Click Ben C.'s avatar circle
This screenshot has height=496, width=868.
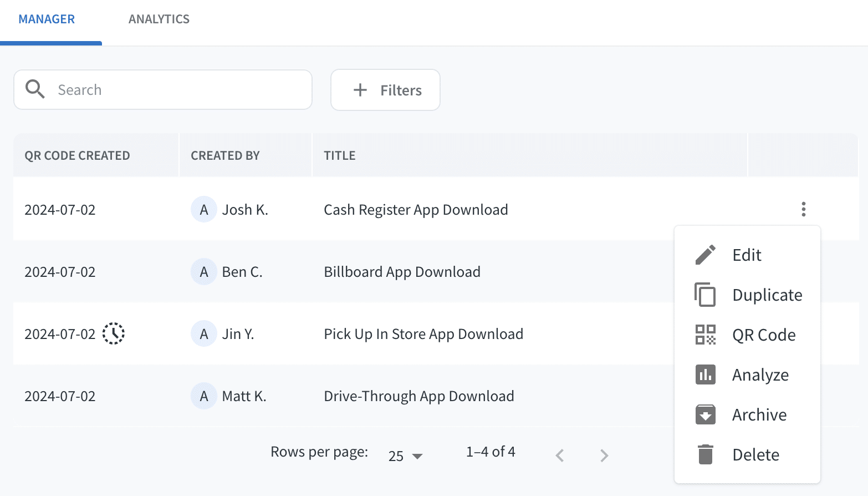(x=203, y=272)
